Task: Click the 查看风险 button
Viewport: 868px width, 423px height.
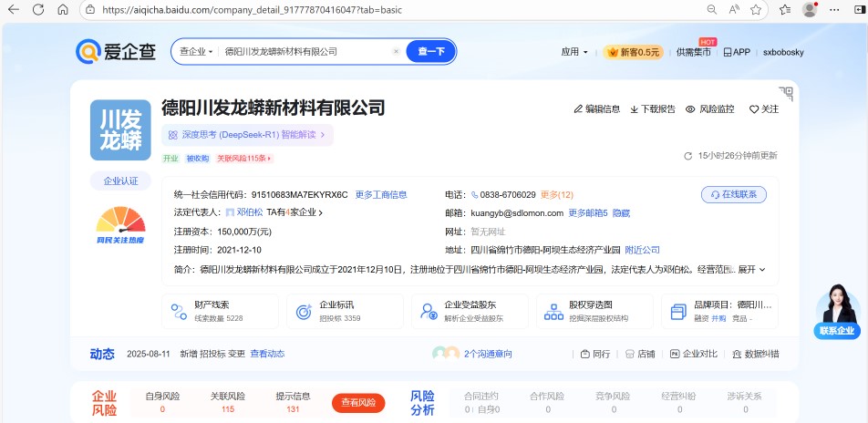Action: [358, 403]
